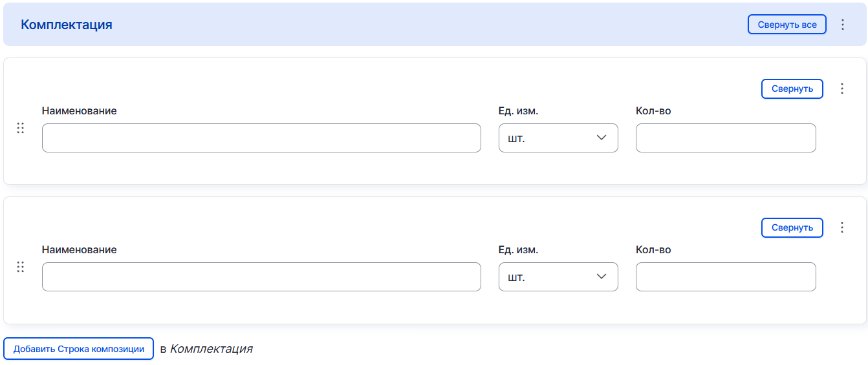Open the Комплектация header three-dot menu
Screen dimensions: 868x365
842,25
